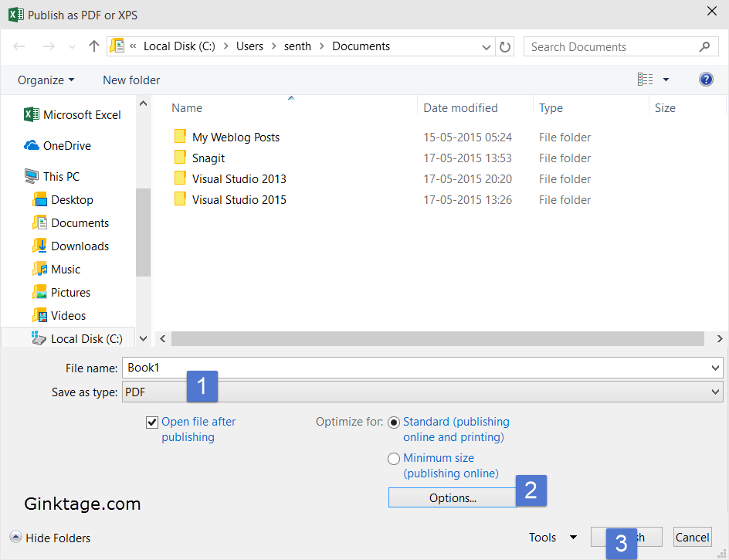Open Help via the question mark icon

[x=706, y=79]
